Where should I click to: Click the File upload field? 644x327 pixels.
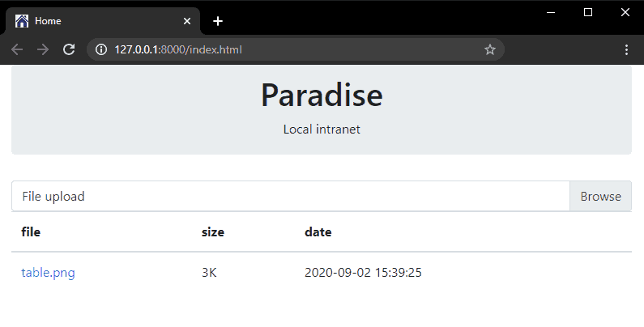coord(290,197)
